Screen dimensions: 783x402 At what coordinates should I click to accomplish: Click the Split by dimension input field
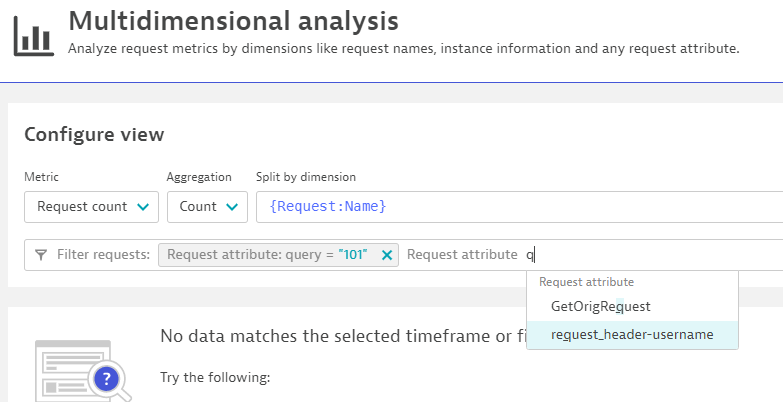click(x=520, y=207)
